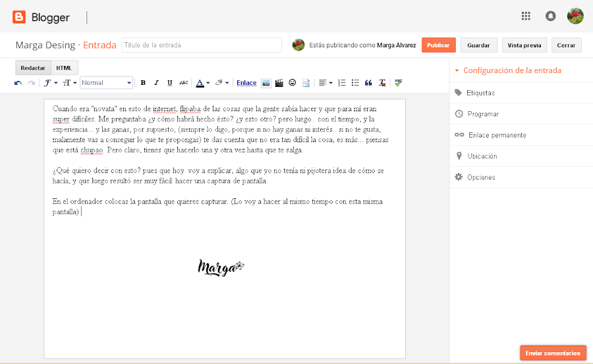593x364 pixels.
Task: Apply a numbered list
Action: point(341,83)
